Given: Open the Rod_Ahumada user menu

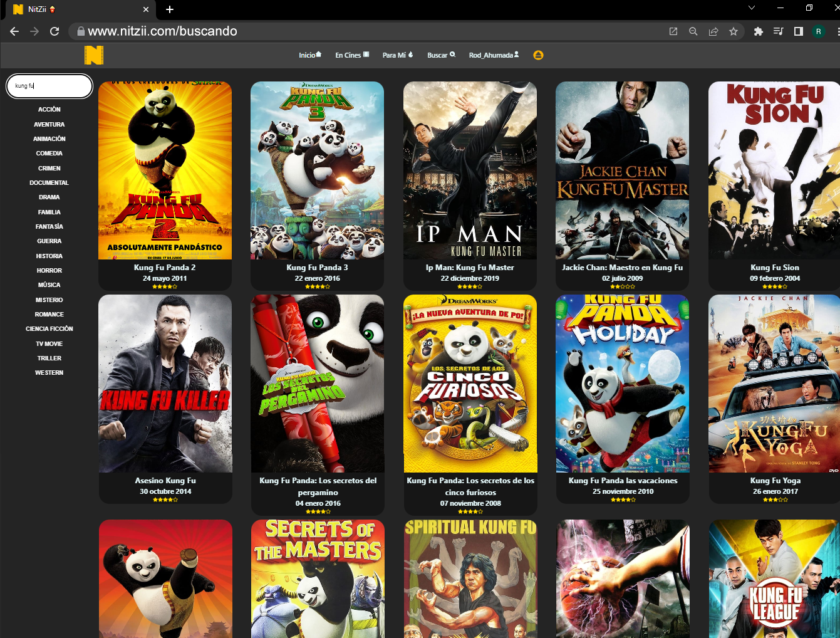Looking at the screenshot, I should 494,55.
